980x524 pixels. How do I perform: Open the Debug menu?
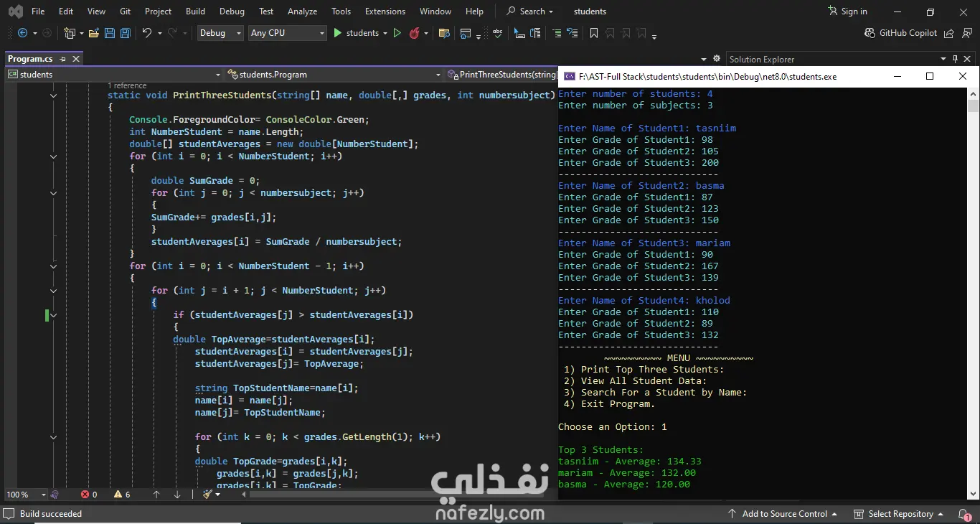tap(232, 11)
